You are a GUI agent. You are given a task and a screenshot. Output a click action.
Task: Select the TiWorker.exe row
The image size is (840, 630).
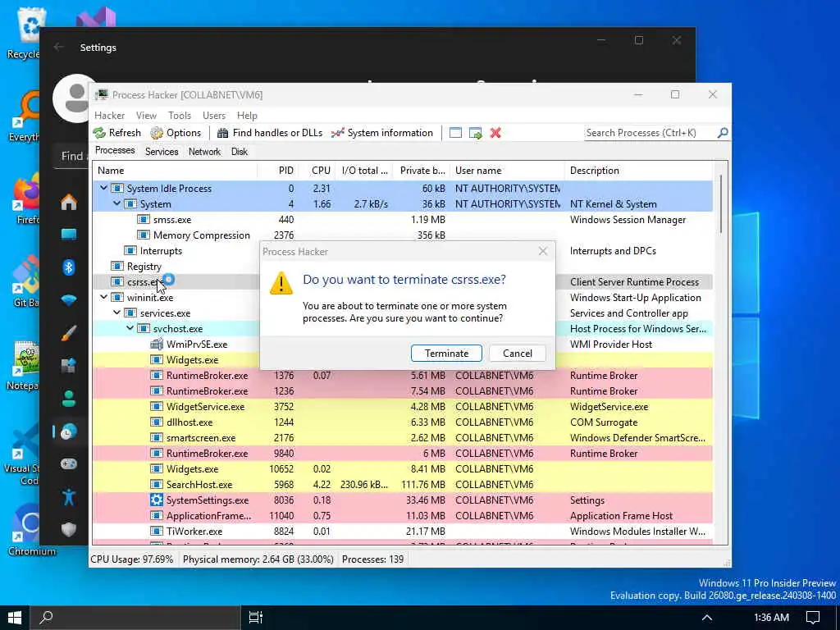[402, 532]
